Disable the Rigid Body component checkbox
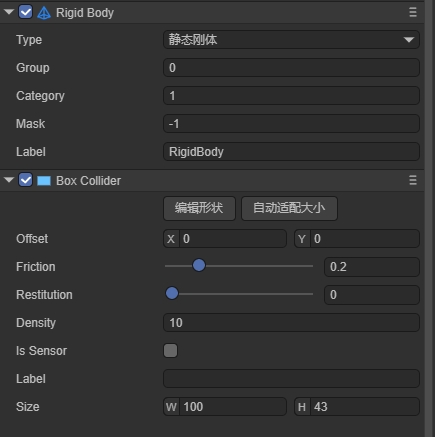Viewport: 435px width, 437px height. [x=25, y=12]
